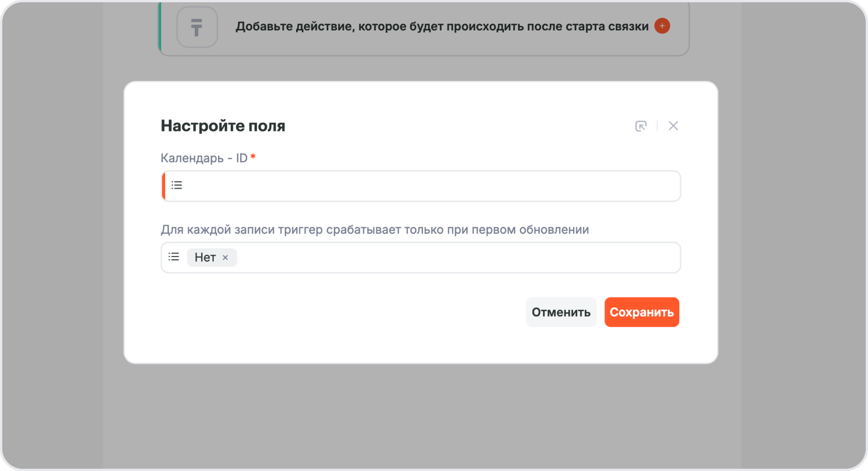This screenshot has height=471, width=868.
Task: Click the list icon in the trigger update field
Action: pyautogui.click(x=173, y=257)
